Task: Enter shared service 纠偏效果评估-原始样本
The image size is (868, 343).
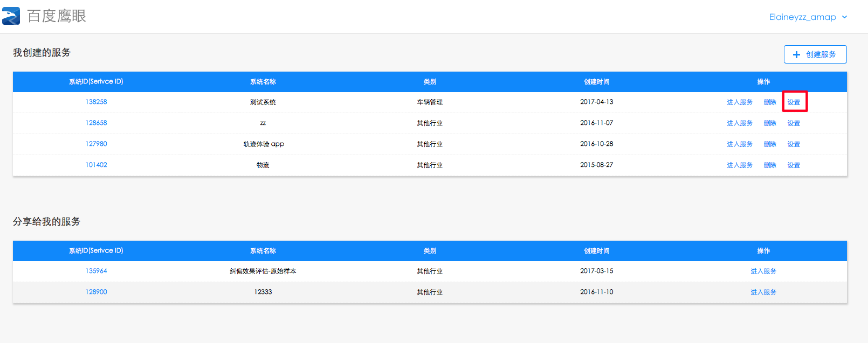Action: tap(763, 271)
